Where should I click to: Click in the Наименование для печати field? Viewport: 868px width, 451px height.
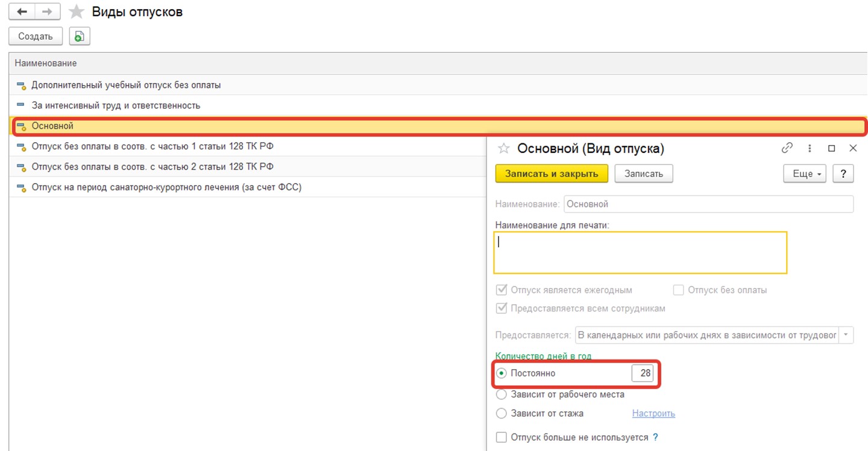coord(640,253)
